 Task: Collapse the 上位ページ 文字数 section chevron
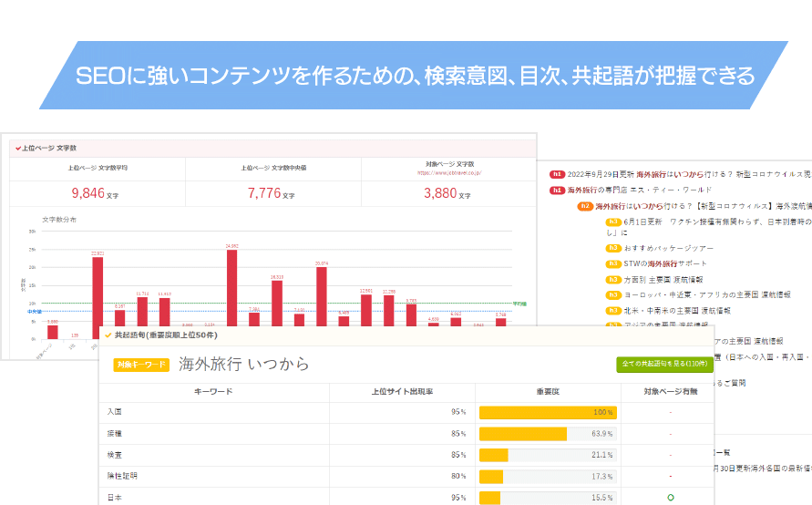point(16,147)
